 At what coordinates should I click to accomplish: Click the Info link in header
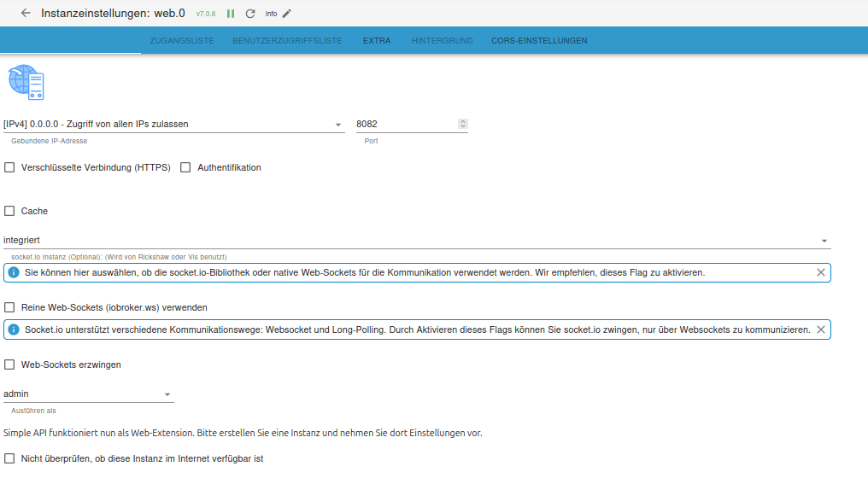pos(271,14)
